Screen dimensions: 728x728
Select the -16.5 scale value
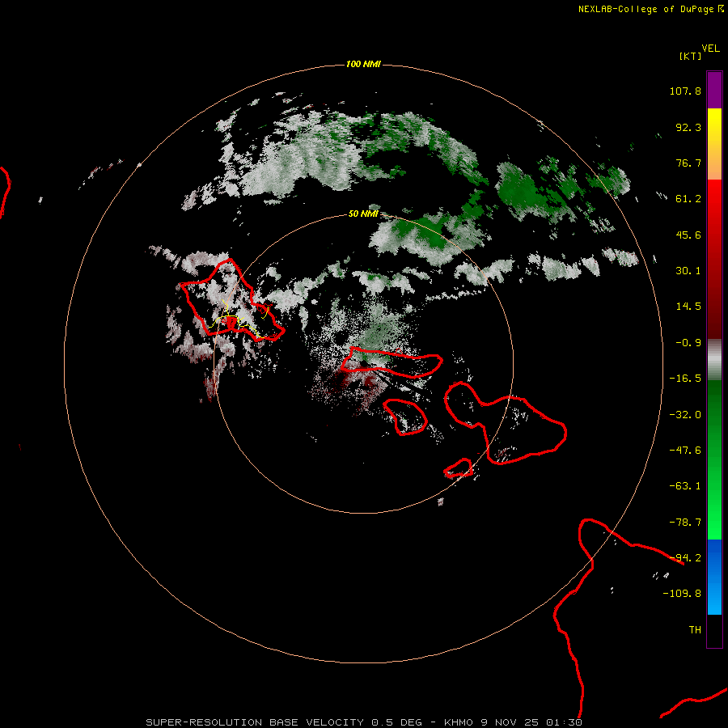pos(685,379)
